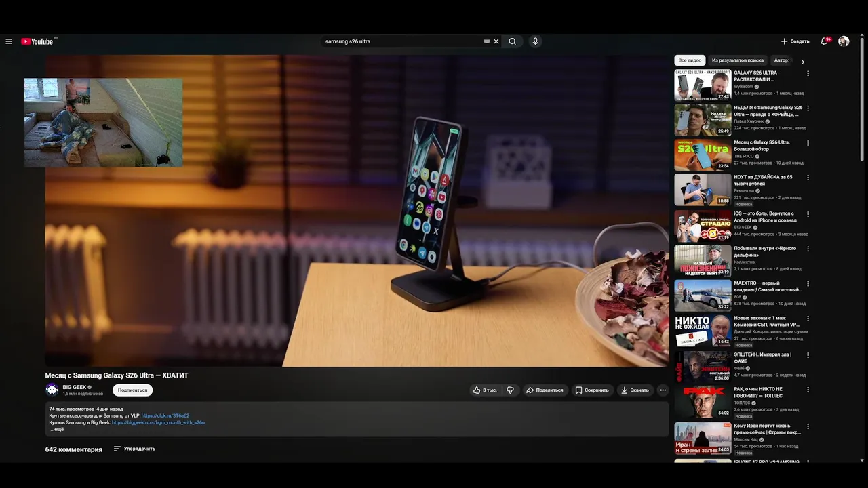Like the video (3 тыс.)
Screen dimensions: 868x488
[x=485, y=390]
